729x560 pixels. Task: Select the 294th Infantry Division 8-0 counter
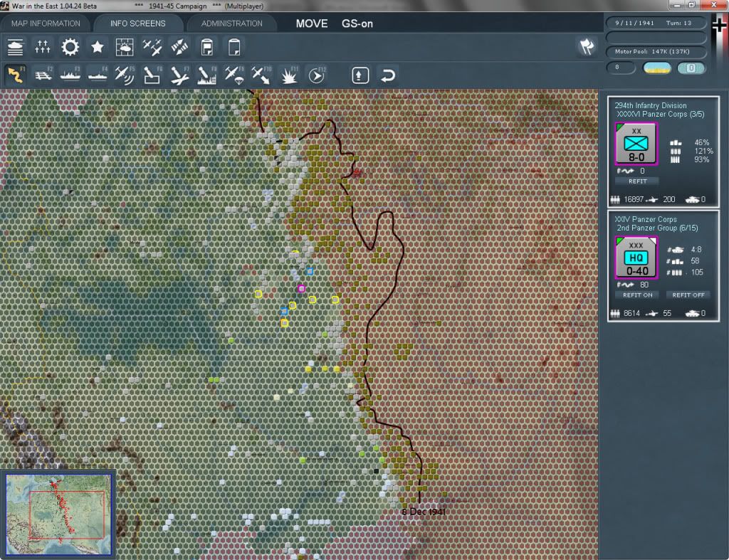click(636, 144)
